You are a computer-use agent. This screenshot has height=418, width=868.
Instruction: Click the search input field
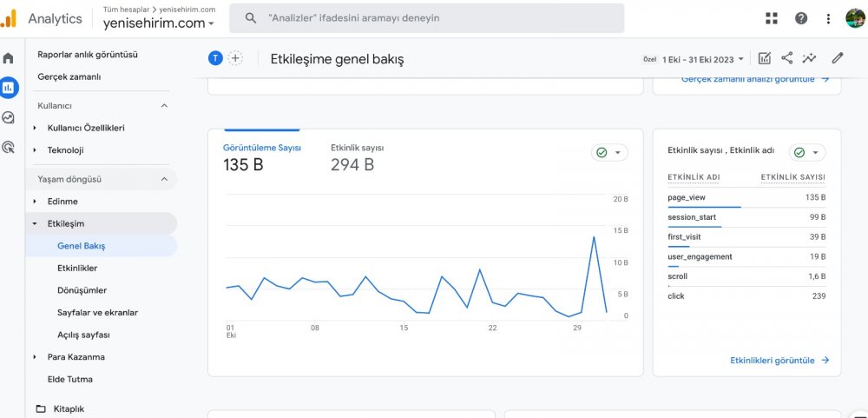(426, 18)
